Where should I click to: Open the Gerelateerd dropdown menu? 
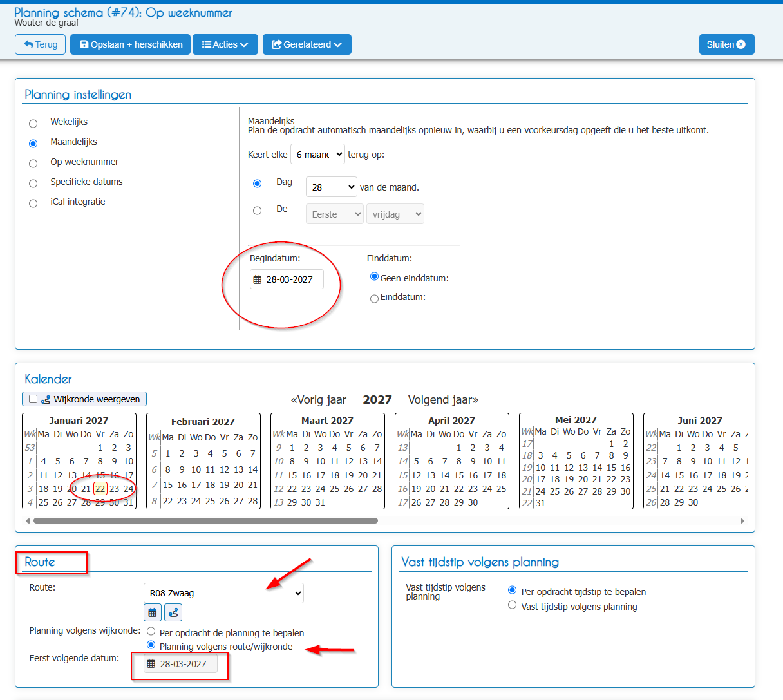pos(307,44)
